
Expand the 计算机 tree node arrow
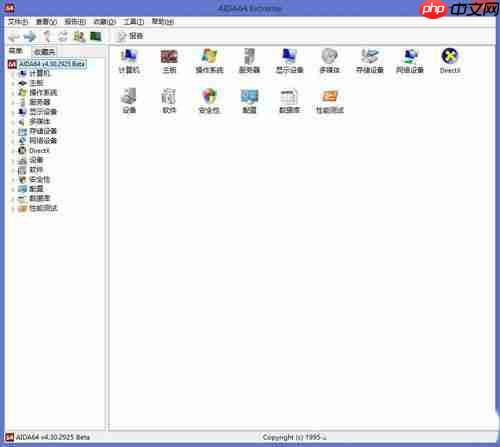tap(13, 74)
